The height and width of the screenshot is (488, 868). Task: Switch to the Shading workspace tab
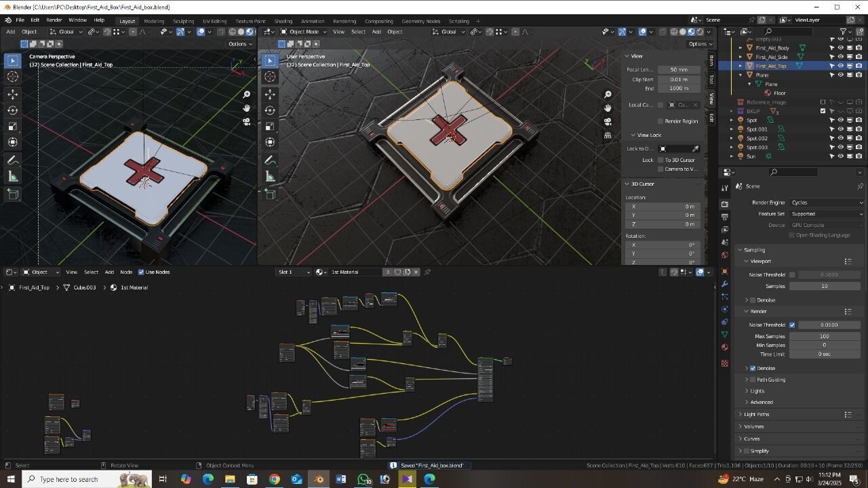click(x=283, y=21)
